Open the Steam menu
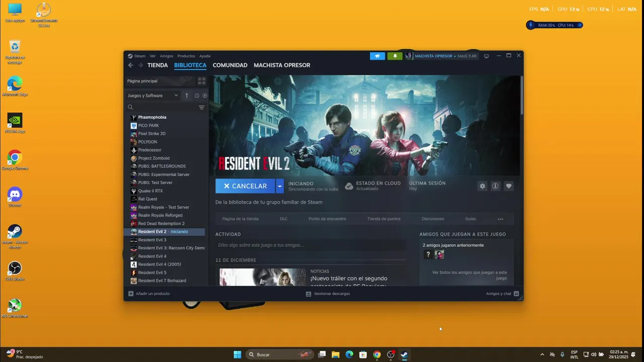The image size is (644, 362). (x=140, y=56)
